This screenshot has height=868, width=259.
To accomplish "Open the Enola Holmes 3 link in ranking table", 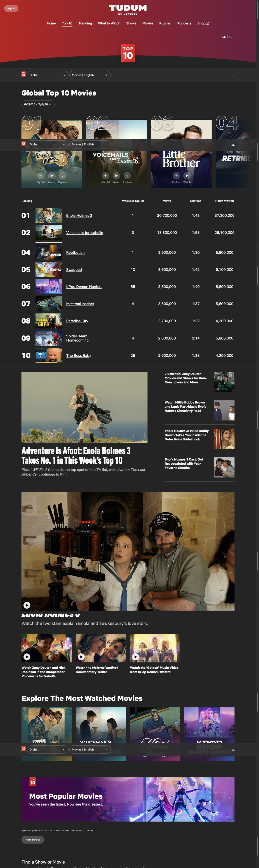I will 79,216.
